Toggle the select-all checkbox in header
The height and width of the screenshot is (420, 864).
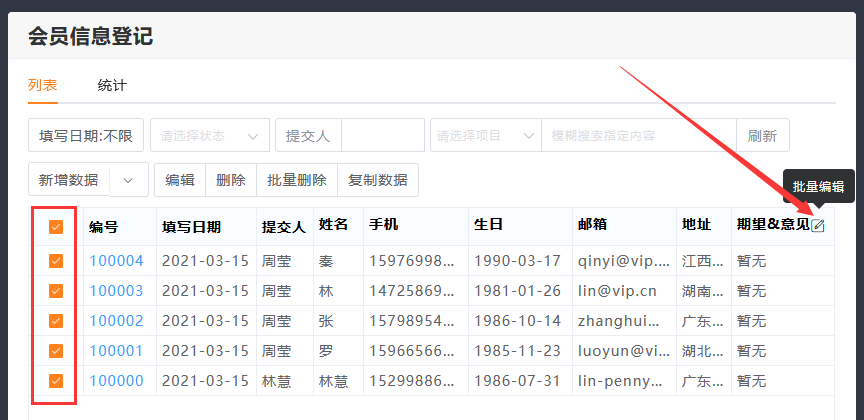(x=56, y=227)
